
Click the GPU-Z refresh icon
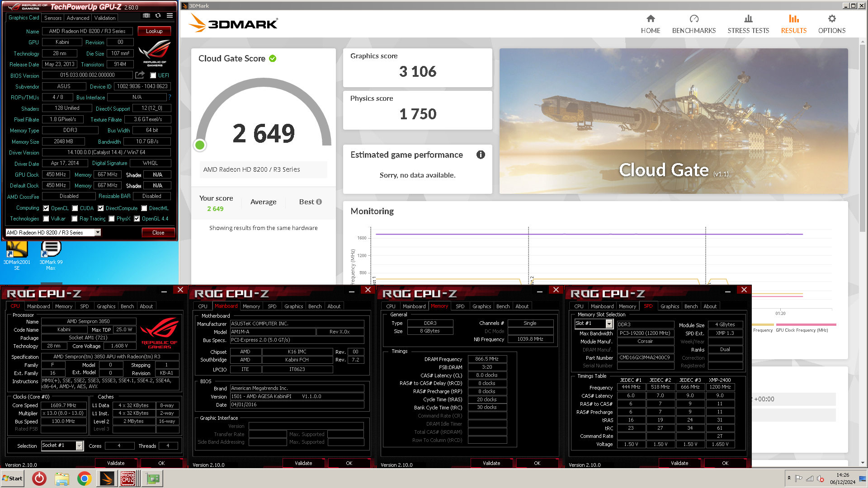click(x=158, y=15)
